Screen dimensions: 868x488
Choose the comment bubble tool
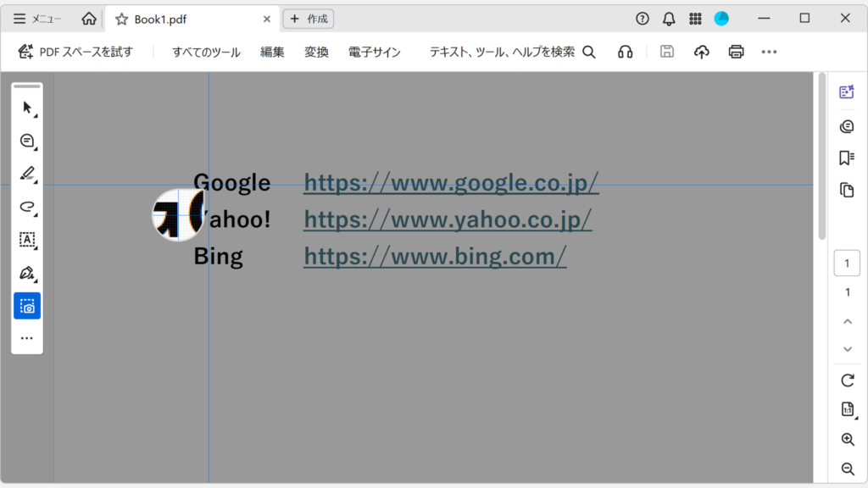tap(27, 141)
